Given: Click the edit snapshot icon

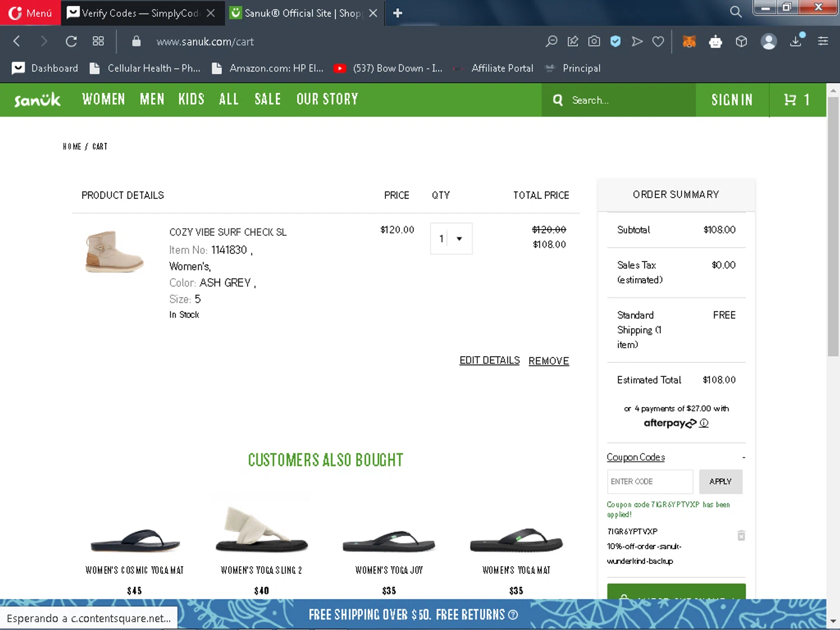Looking at the screenshot, I should point(573,41).
